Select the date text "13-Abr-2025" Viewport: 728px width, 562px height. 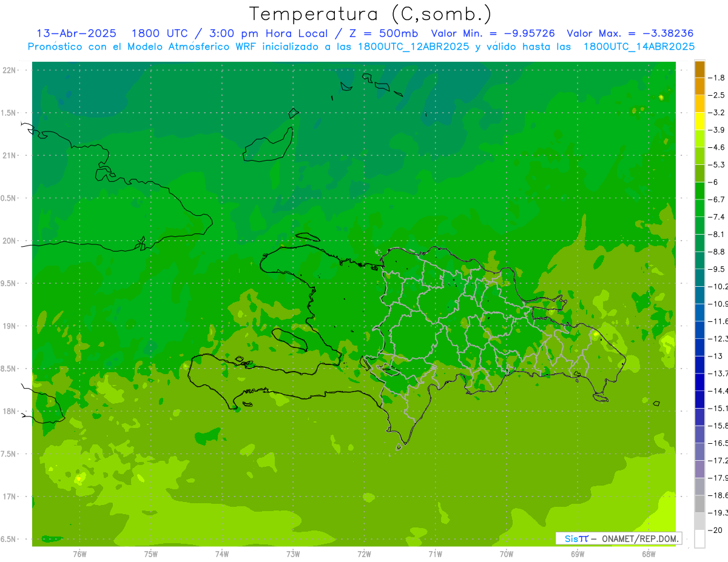click(76, 33)
